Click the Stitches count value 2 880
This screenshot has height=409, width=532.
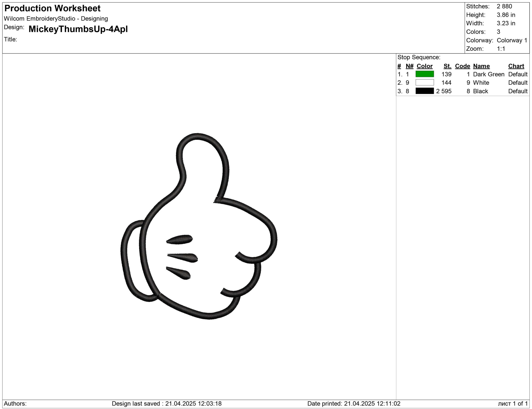click(x=504, y=6)
